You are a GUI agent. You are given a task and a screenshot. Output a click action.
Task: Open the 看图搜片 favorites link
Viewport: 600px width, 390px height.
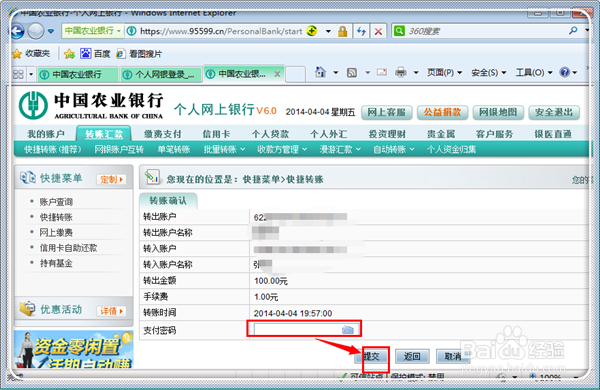[x=139, y=54]
